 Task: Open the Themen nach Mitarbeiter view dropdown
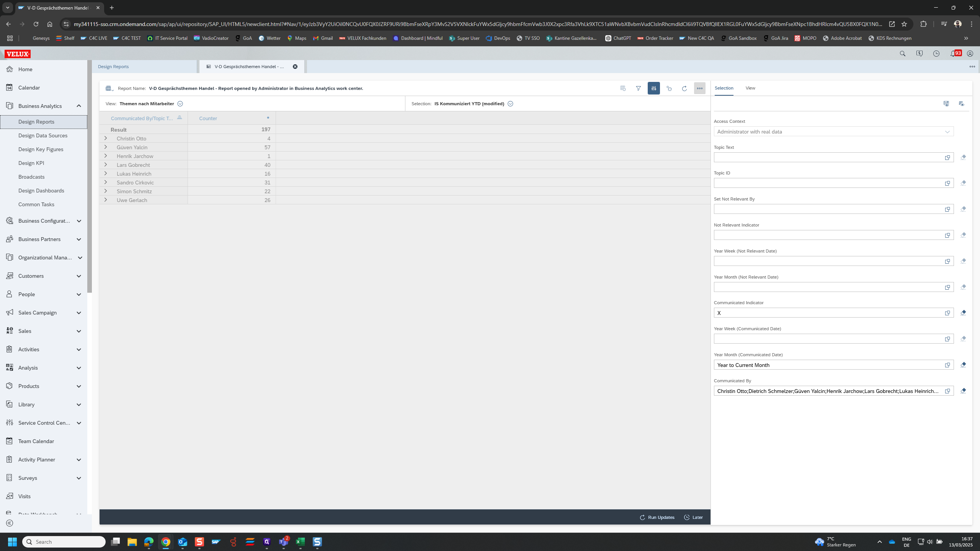pyautogui.click(x=180, y=104)
